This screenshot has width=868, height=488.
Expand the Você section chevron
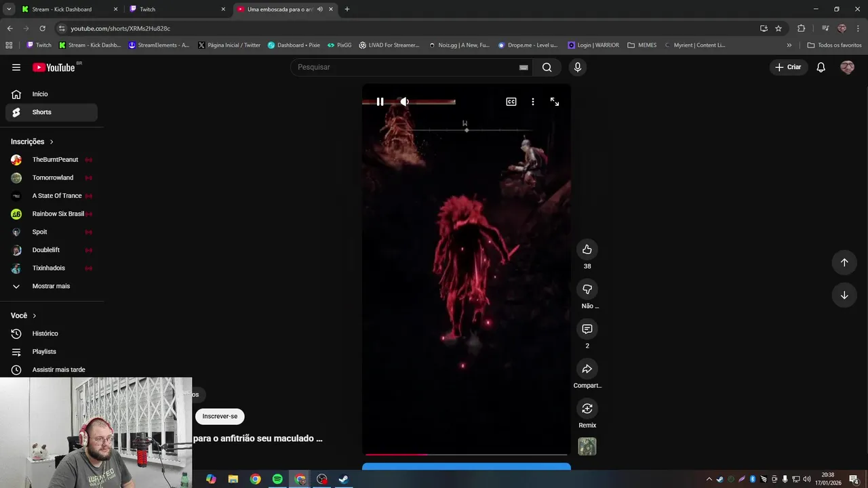pos(35,316)
